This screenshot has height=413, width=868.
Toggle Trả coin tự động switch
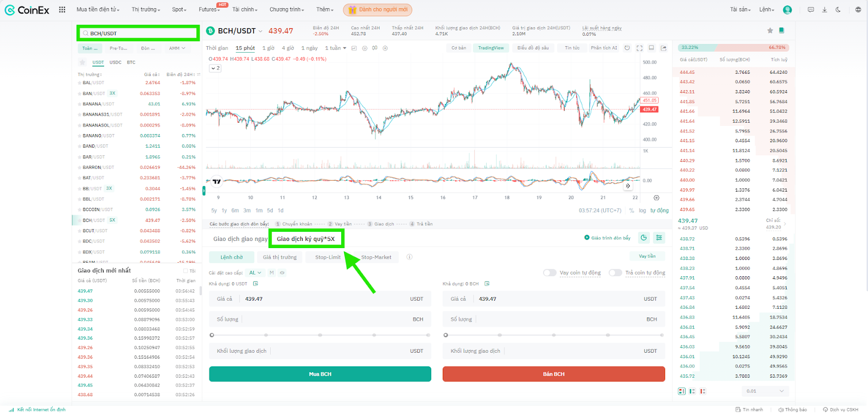tap(615, 273)
